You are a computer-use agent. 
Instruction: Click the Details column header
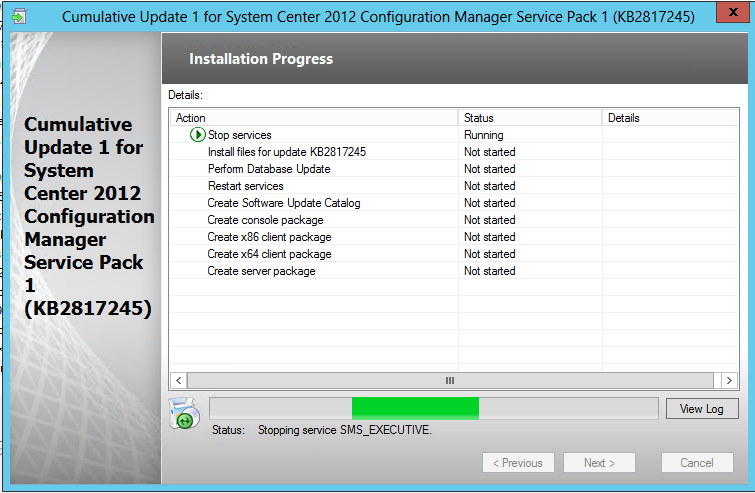coord(670,118)
